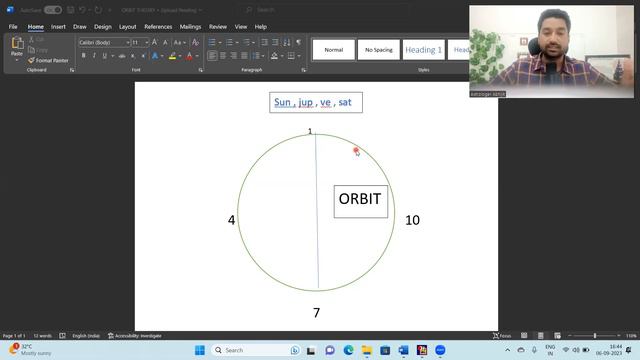The image size is (640, 360).
Task: Switch to Draw tab
Action: (80, 27)
